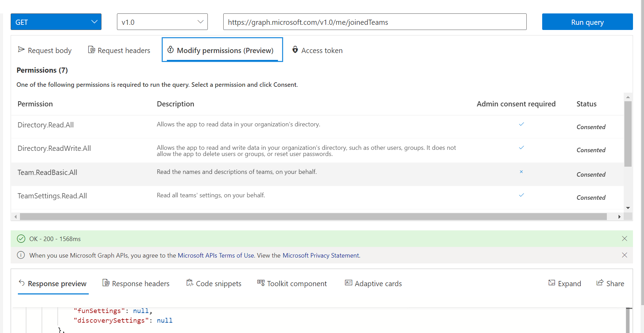The width and height of the screenshot is (644, 333).
Task: Open the Microsoft Privacy Statement link
Action: (x=321, y=256)
